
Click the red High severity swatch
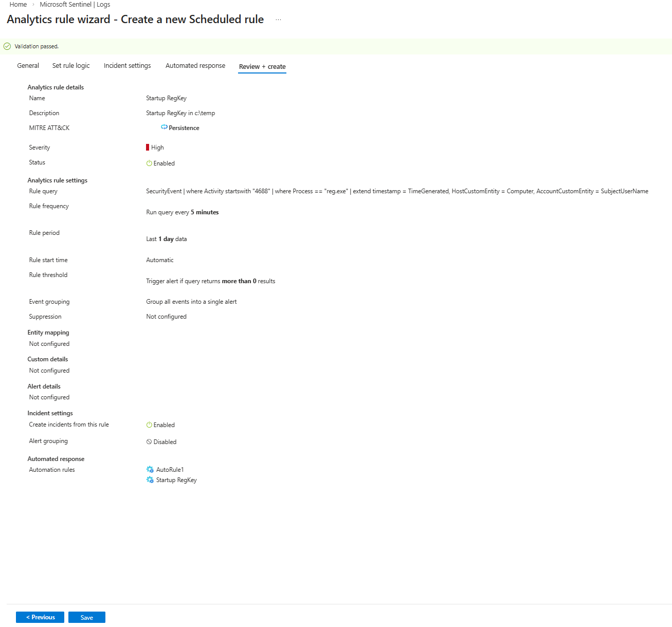tap(148, 147)
